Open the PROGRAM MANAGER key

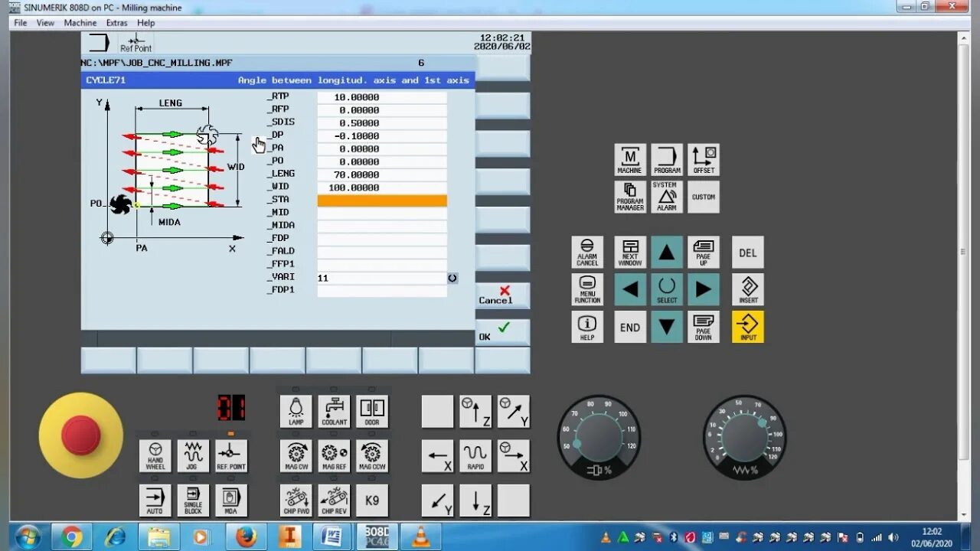[630, 197]
